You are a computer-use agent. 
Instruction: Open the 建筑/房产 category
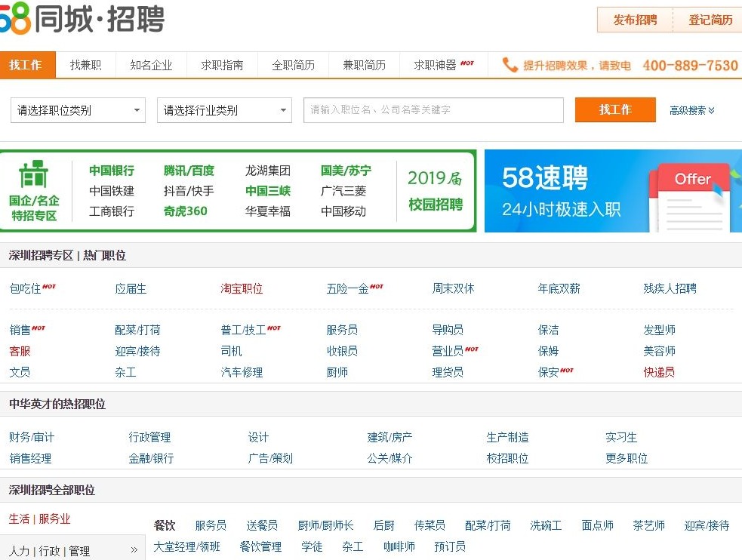[x=390, y=437]
